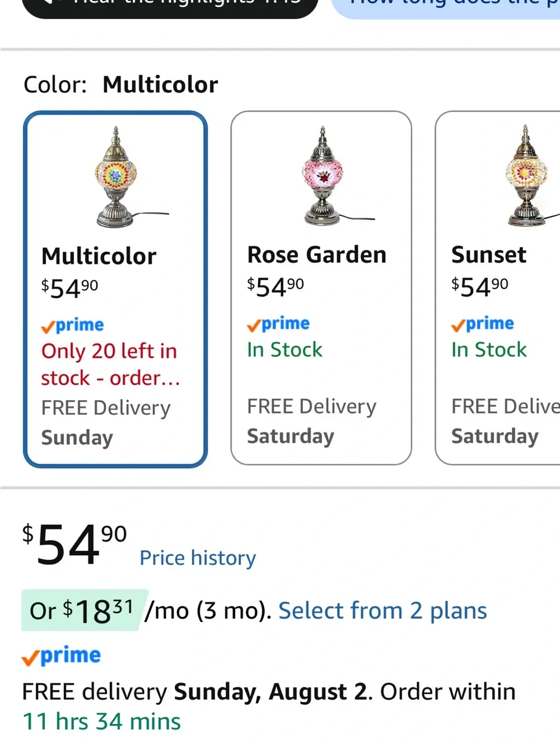Choose the Multicolor color name

99,256
